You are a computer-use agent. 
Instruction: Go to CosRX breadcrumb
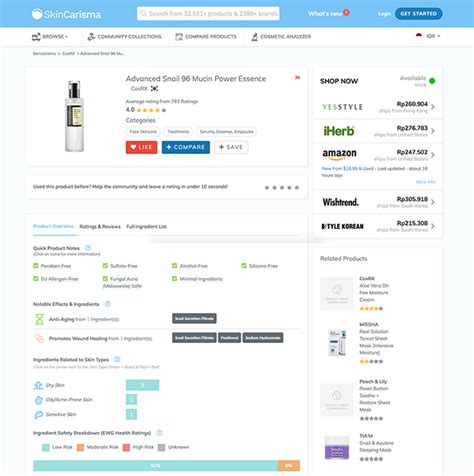pos(68,54)
